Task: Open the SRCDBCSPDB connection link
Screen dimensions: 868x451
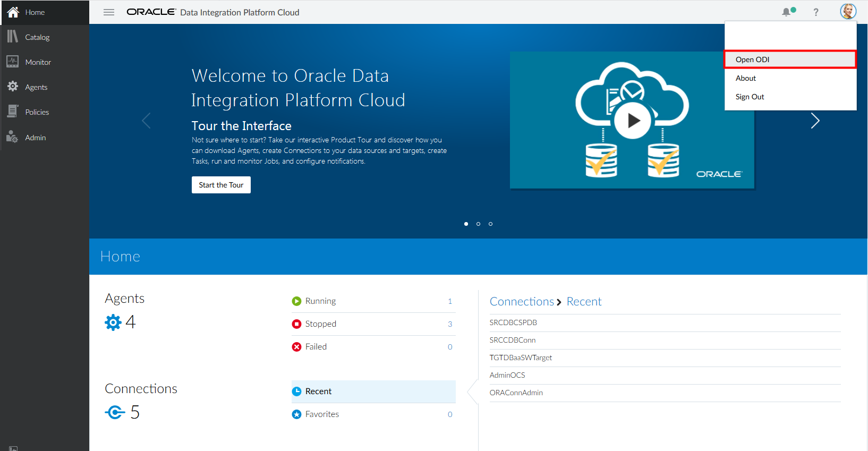Action: (x=513, y=322)
